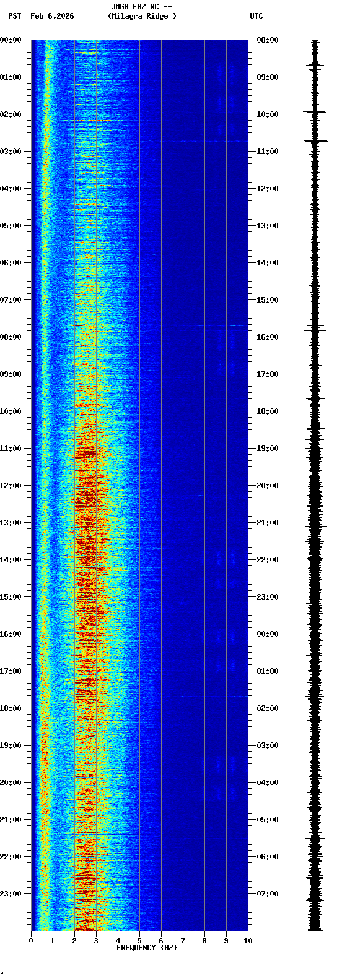Click UTC axis time label 13:00
The image size is (342, 980).
coord(268,226)
